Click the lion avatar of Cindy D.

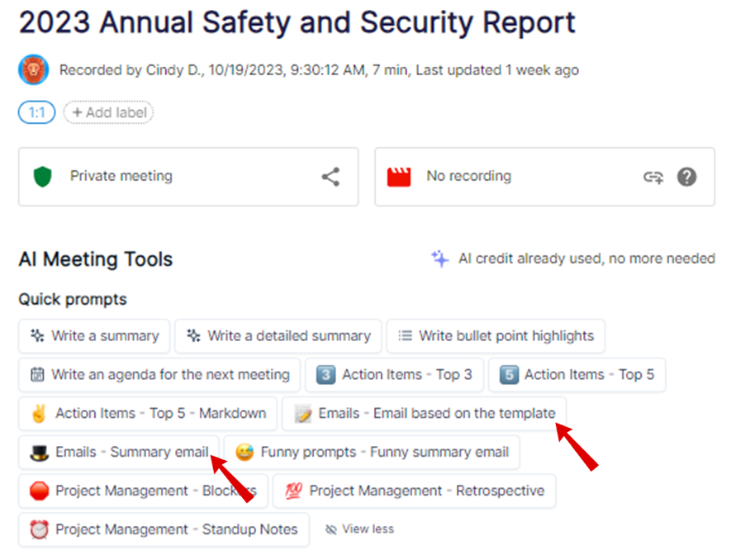coord(33,70)
